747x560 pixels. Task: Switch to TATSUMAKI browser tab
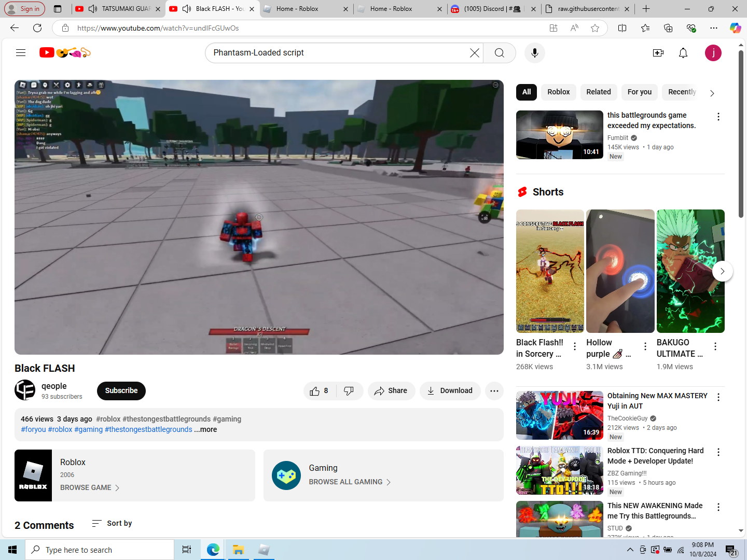[118, 9]
